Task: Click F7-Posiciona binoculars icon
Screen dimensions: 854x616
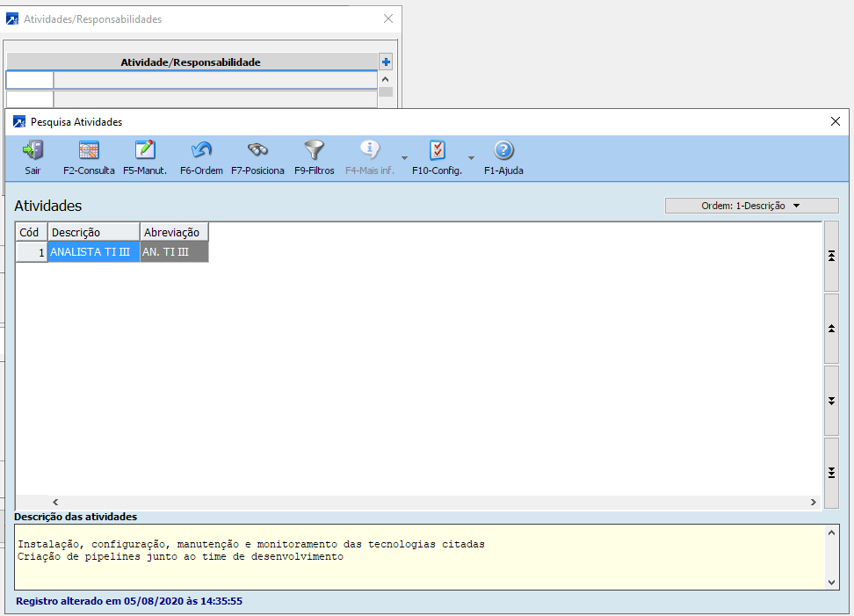Action: click(x=257, y=150)
